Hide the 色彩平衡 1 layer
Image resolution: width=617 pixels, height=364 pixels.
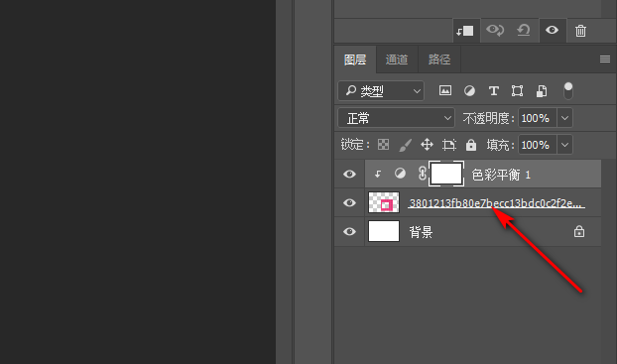[349, 174]
